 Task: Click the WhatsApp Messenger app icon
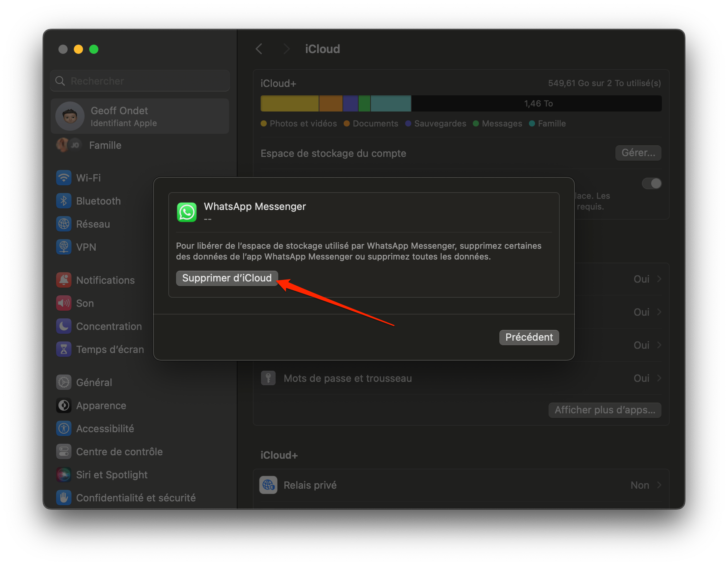tap(187, 212)
